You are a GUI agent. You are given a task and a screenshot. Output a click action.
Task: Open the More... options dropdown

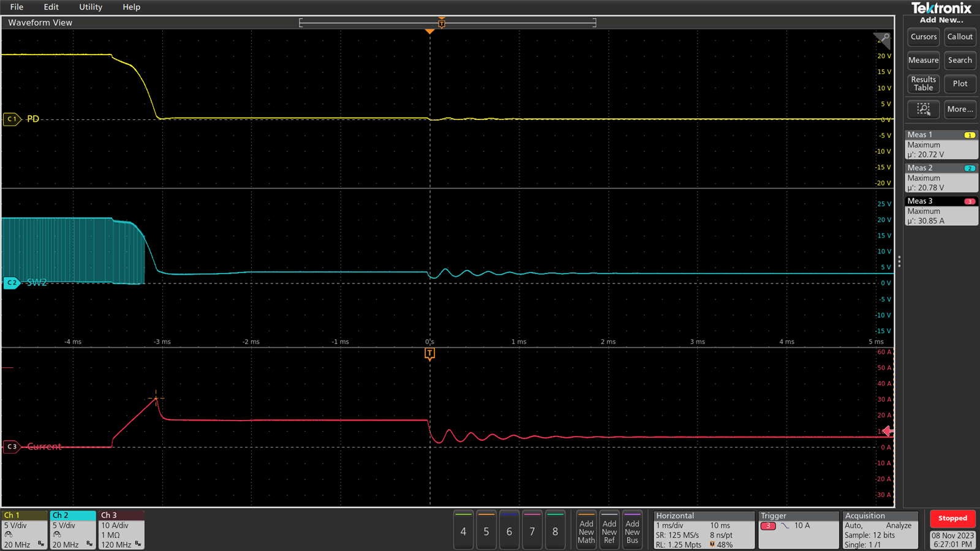pyautogui.click(x=960, y=109)
